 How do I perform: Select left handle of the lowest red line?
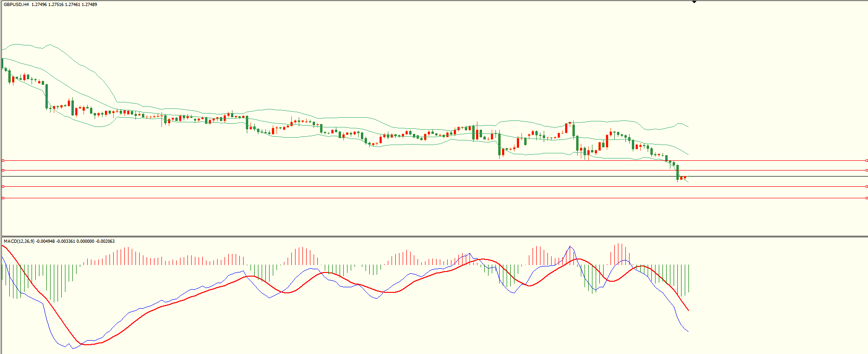(3, 198)
